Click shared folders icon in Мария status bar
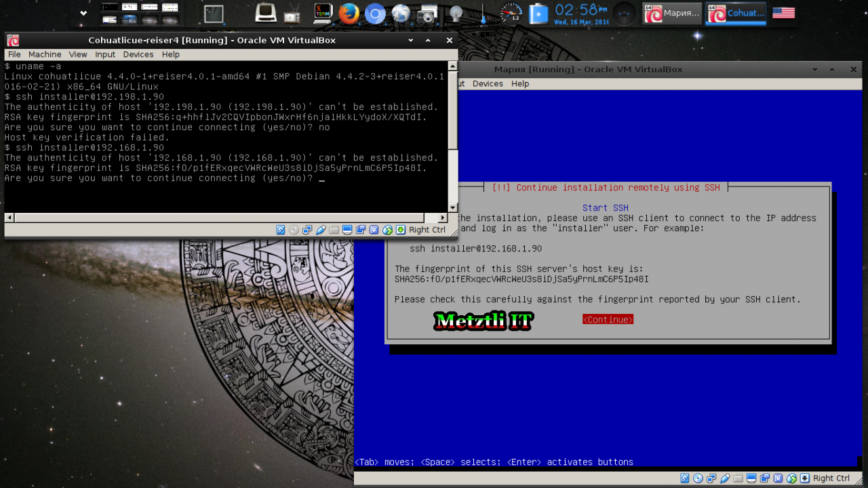The image size is (868, 488). pyautogui.click(x=738, y=479)
